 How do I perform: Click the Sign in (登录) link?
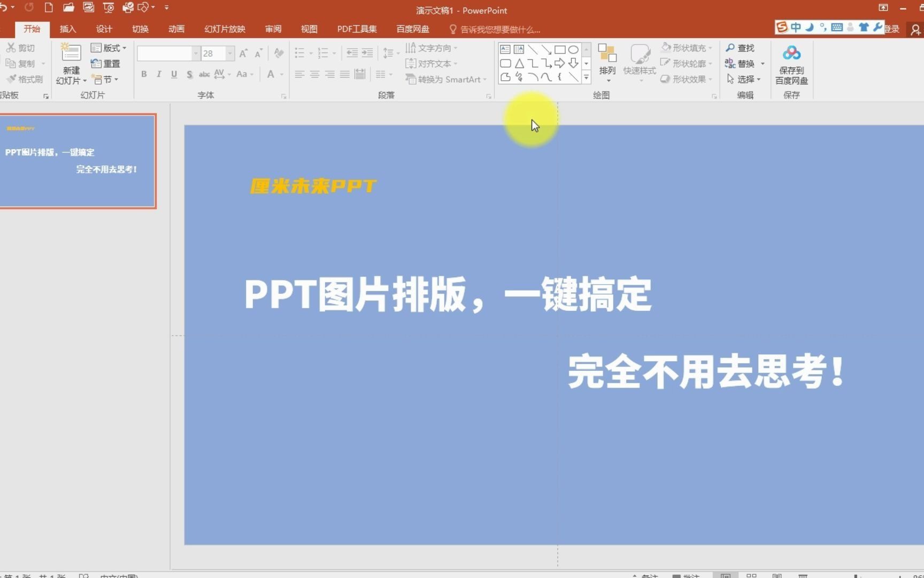click(892, 29)
